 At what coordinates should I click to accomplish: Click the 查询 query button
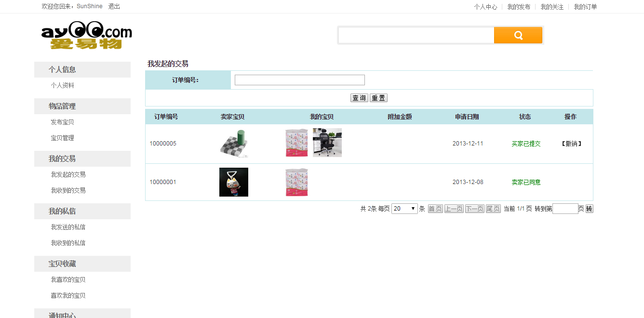point(359,98)
